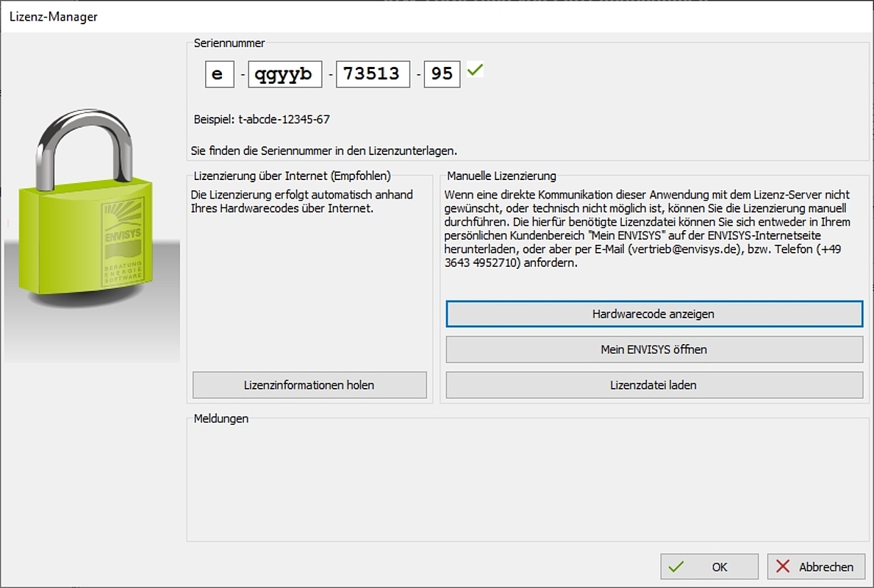
Task: Click the 'Meldungen' group label
Action: click(x=221, y=418)
